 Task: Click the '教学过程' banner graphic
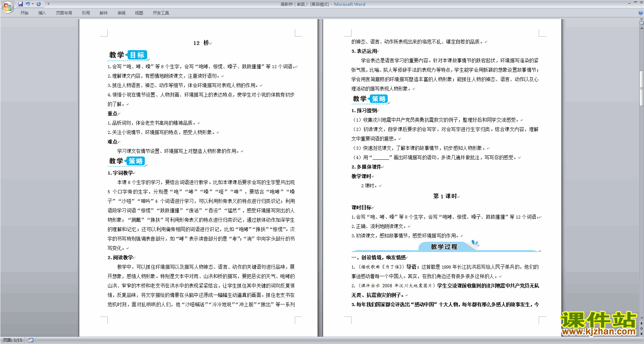click(445, 246)
